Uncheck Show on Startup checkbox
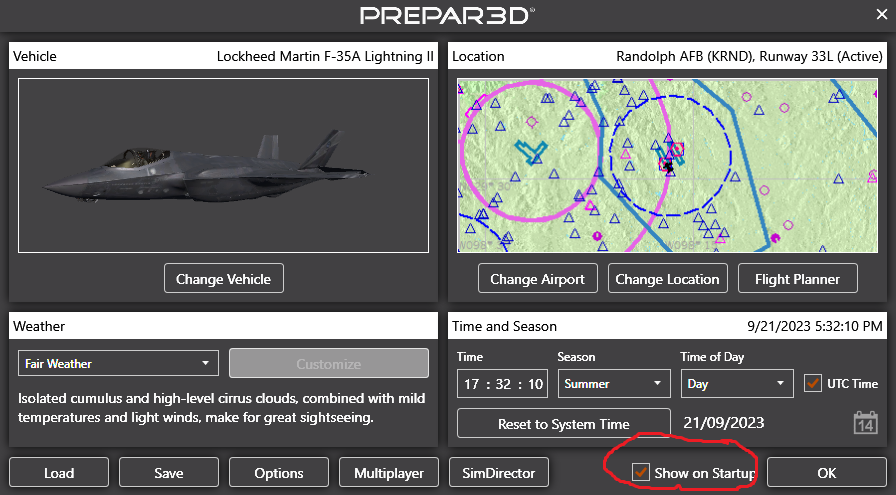The height and width of the screenshot is (495, 896). pos(641,472)
